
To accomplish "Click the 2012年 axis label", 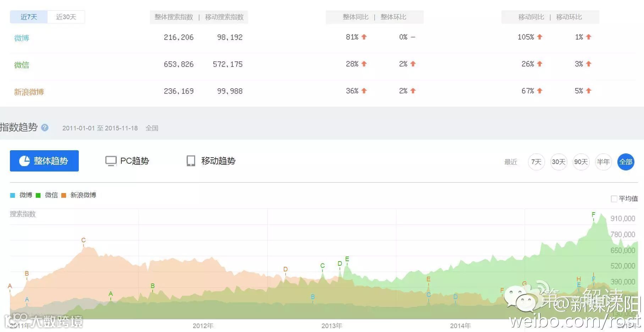I will click(203, 326).
